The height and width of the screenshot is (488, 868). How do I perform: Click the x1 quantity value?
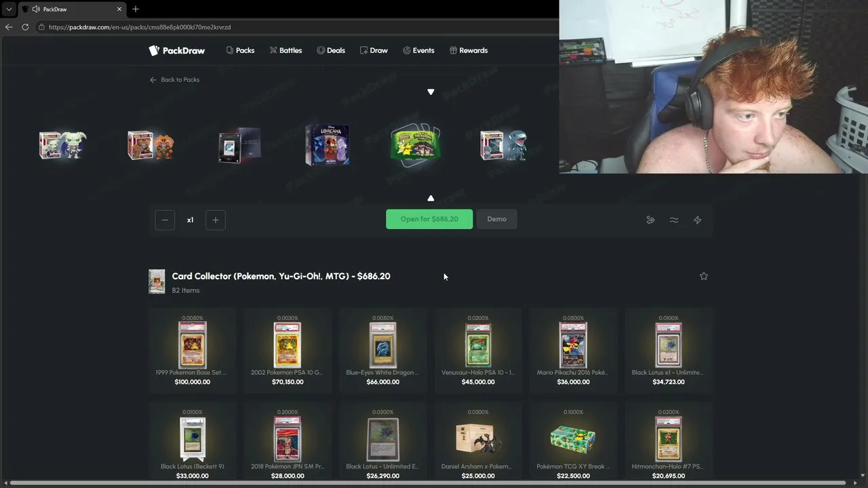(x=190, y=220)
